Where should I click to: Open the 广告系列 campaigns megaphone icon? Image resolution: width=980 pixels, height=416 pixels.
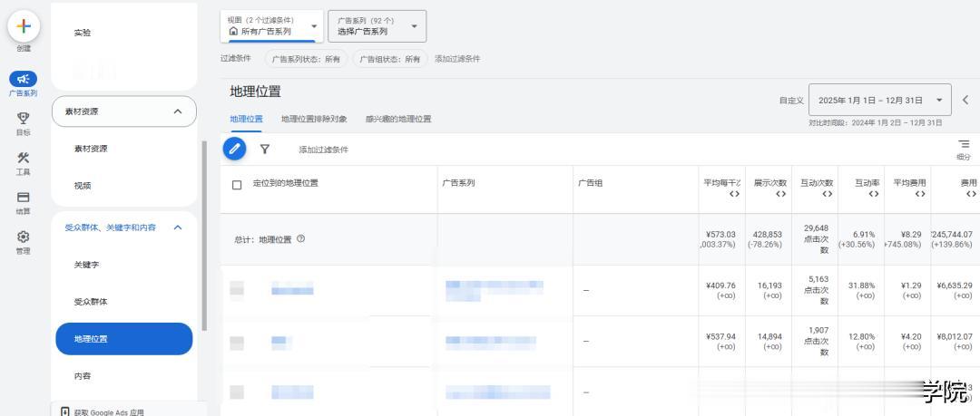(x=23, y=79)
